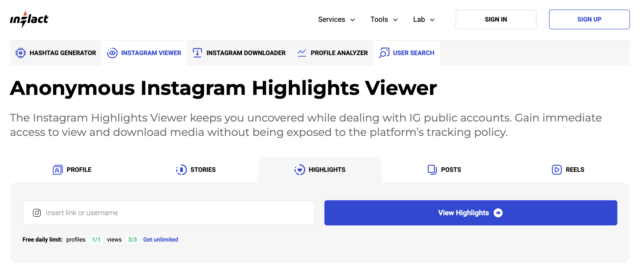Click the Hashtag Generator chip icon
The image size is (644, 273).
(x=20, y=53)
